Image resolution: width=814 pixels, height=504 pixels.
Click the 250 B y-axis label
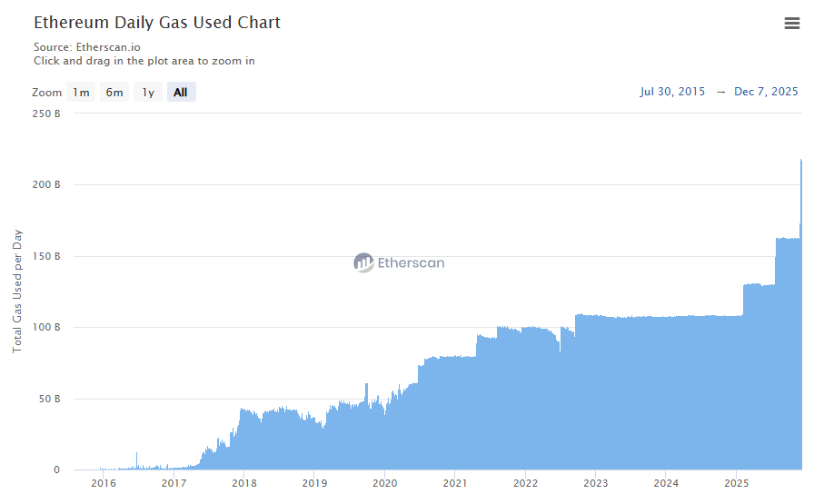pyautogui.click(x=45, y=114)
